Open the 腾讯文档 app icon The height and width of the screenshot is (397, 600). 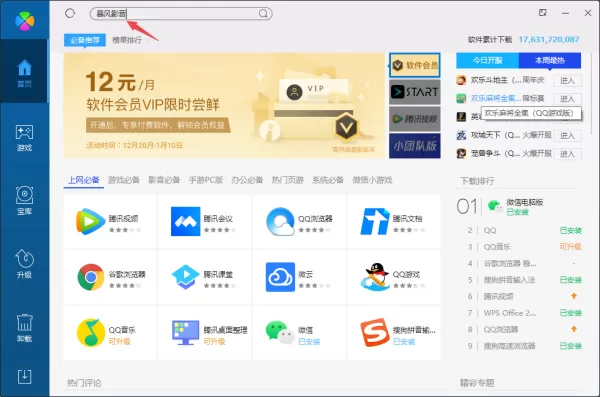click(375, 221)
